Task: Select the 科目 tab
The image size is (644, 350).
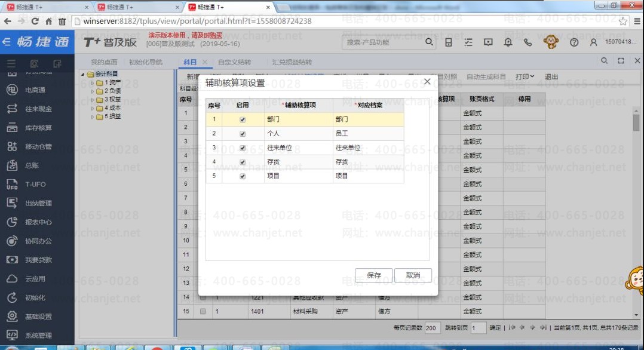Action: (x=190, y=62)
